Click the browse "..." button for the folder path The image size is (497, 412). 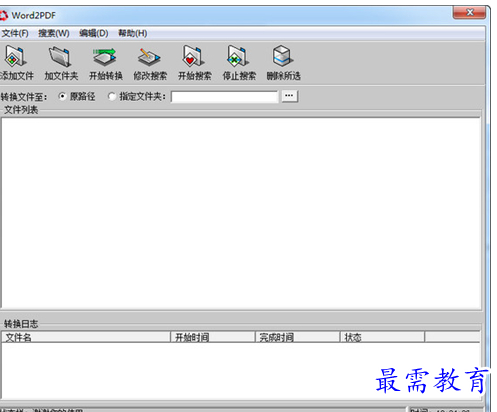(289, 96)
